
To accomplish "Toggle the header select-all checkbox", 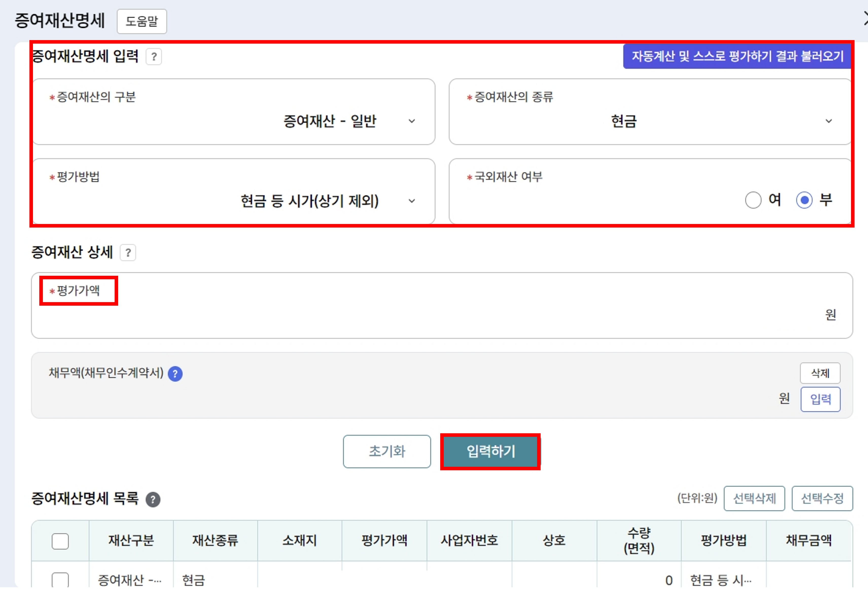I will (60, 541).
